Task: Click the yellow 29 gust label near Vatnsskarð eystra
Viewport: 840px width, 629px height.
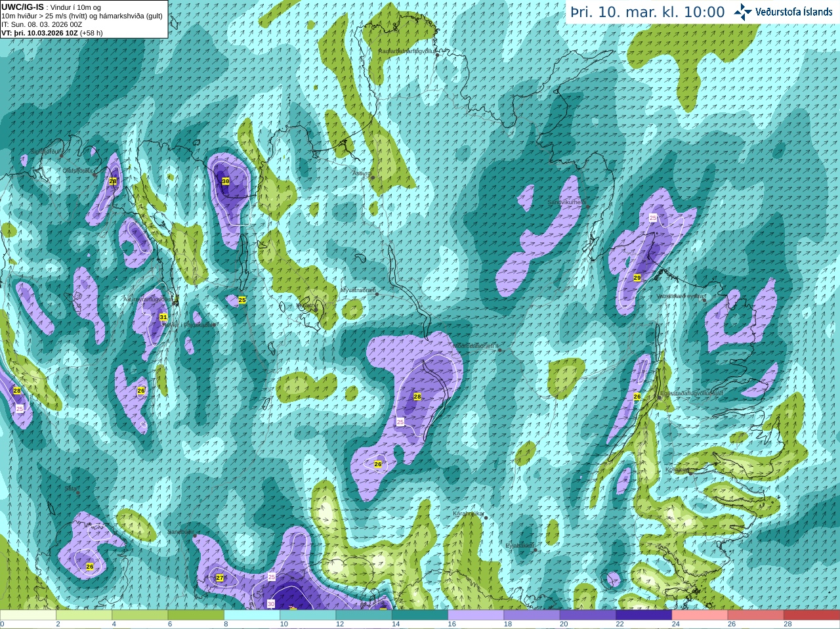Action: (x=637, y=278)
